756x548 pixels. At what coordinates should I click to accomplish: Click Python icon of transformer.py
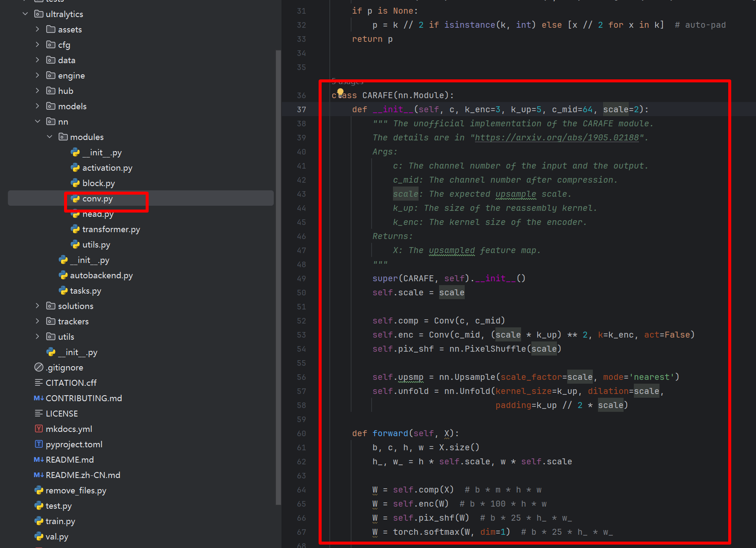[x=75, y=229]
